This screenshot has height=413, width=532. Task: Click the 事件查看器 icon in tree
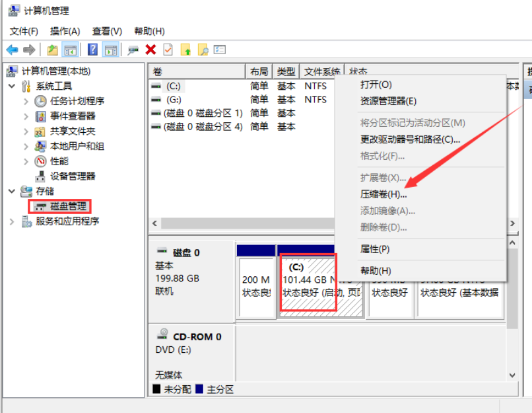[x=41, y=116]
